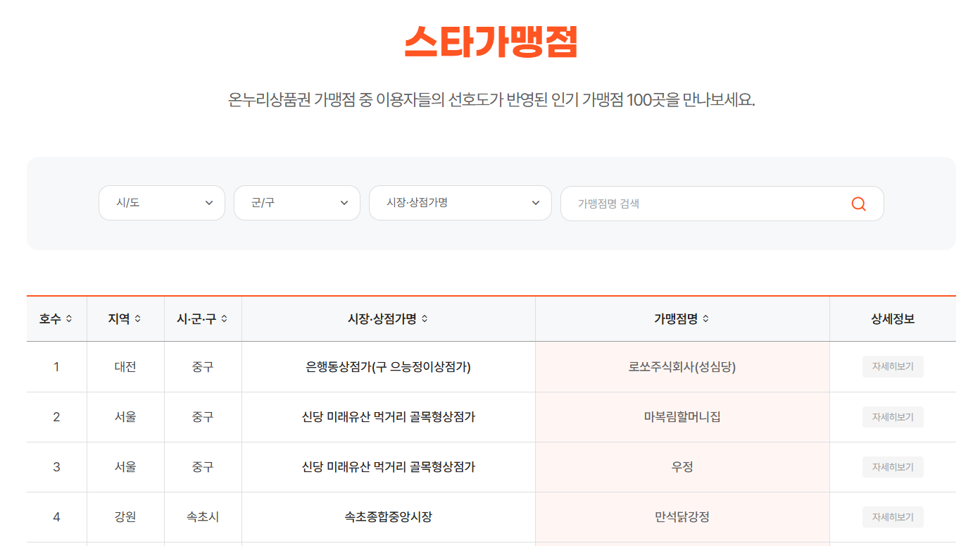The image size is (980, 546).
Task: Open the 시/도 dropdown
Action: tap(162, 203)
